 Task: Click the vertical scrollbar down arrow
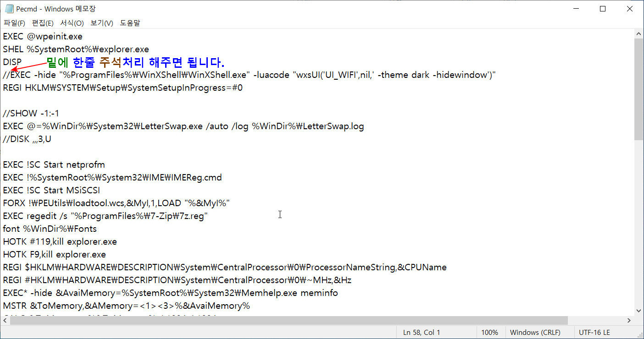pos(639,310)
